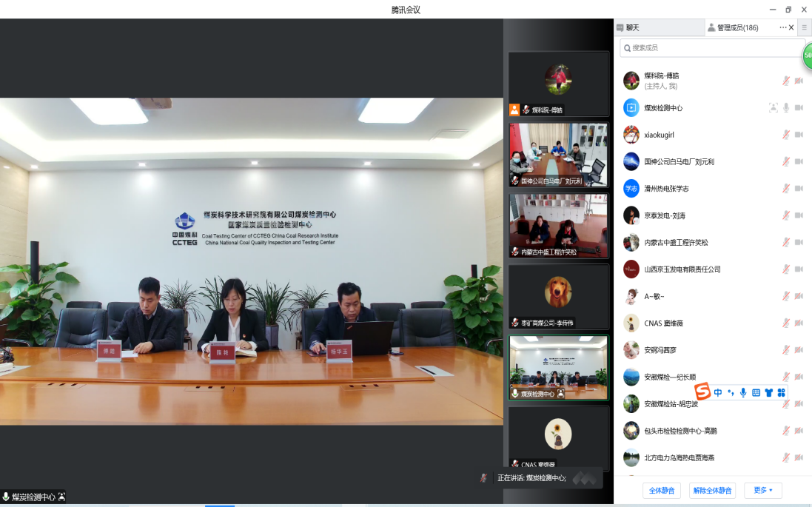This screenshot has height=507, width=812.
Task: Click the 正在讲话: 煤炭检测中心 status text
Action: [x=531, y=477]
